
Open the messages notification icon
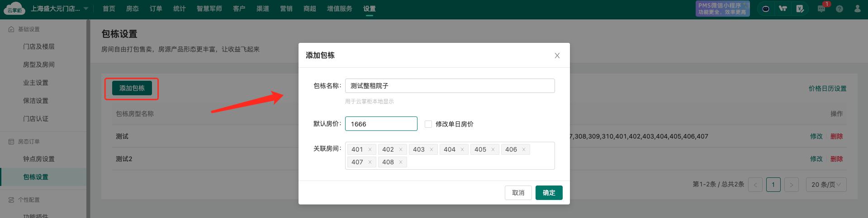tap(821, 9)
